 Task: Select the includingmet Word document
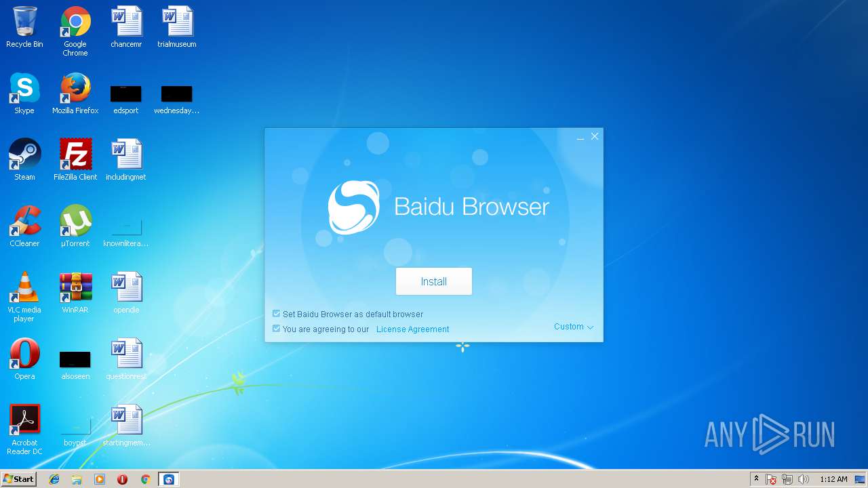coord(126,160)
